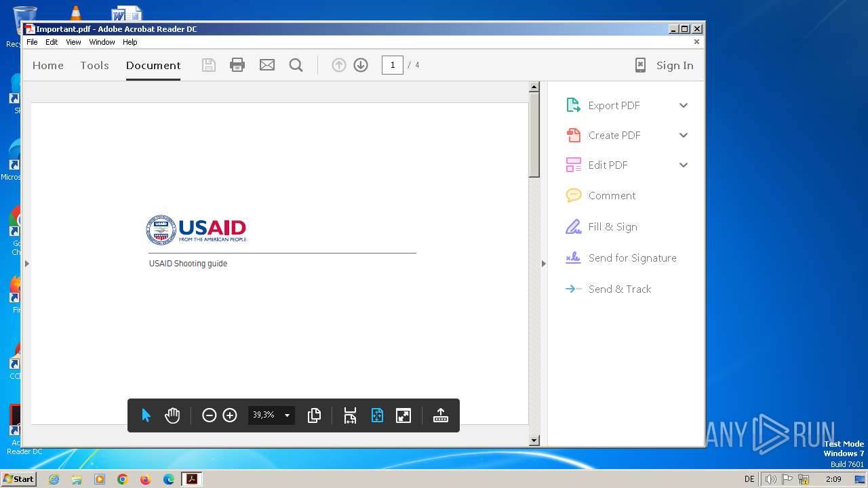Viewport: 868px width, 488px height.
Task: Go to previous page arrow icon
Action: [339, 65]
